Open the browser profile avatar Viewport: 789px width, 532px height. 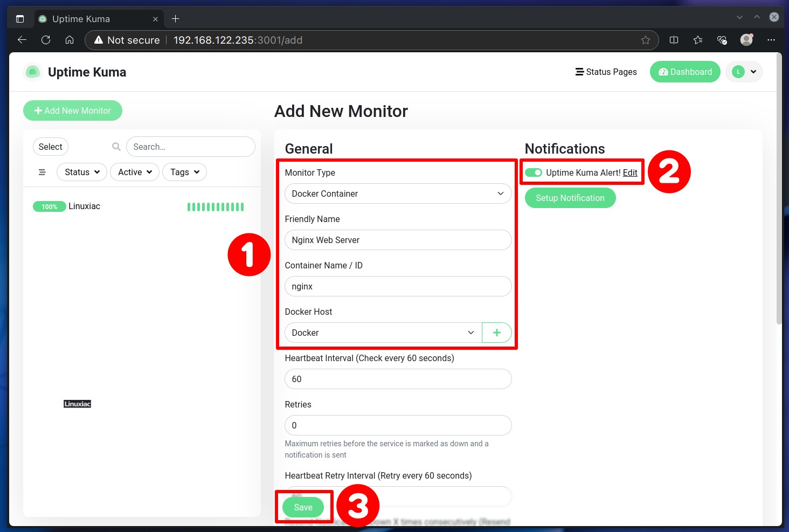746,40
